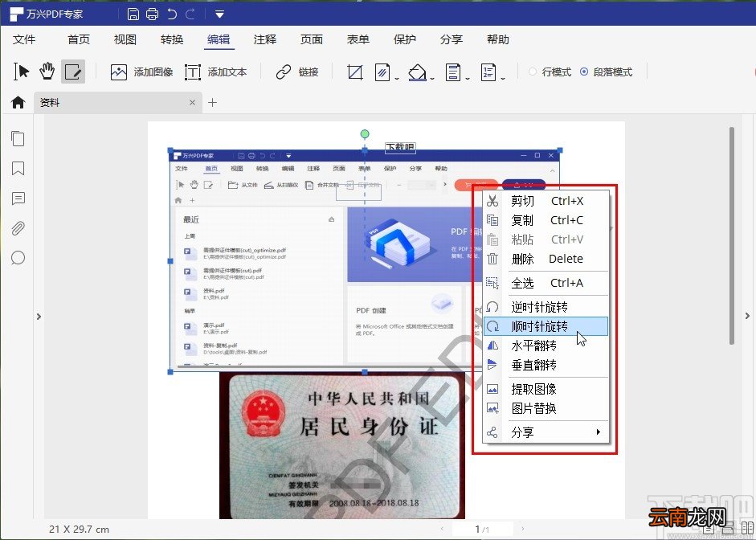756x540 pixels.
Task: Open the comments sidebar panel
Action: click(x=18, y=198)
